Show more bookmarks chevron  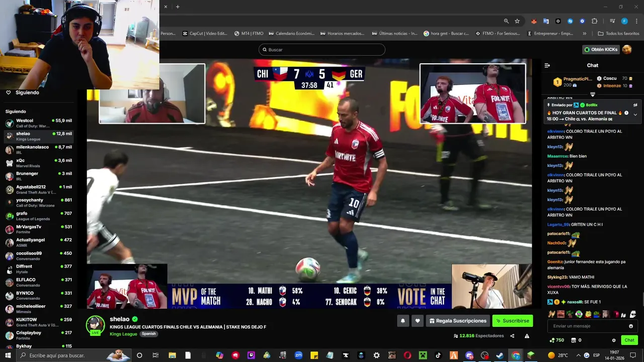(x=585, y=34)
